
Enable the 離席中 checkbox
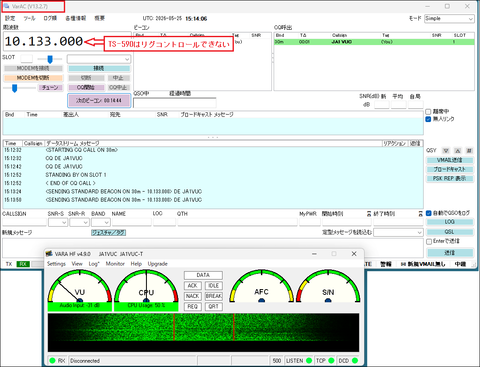tap(428, 111)
